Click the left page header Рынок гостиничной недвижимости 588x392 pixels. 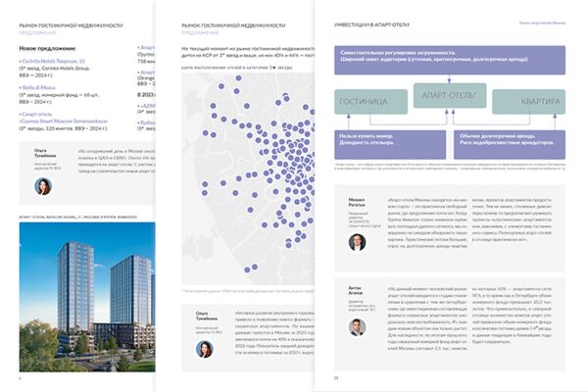tap(71, 25)
